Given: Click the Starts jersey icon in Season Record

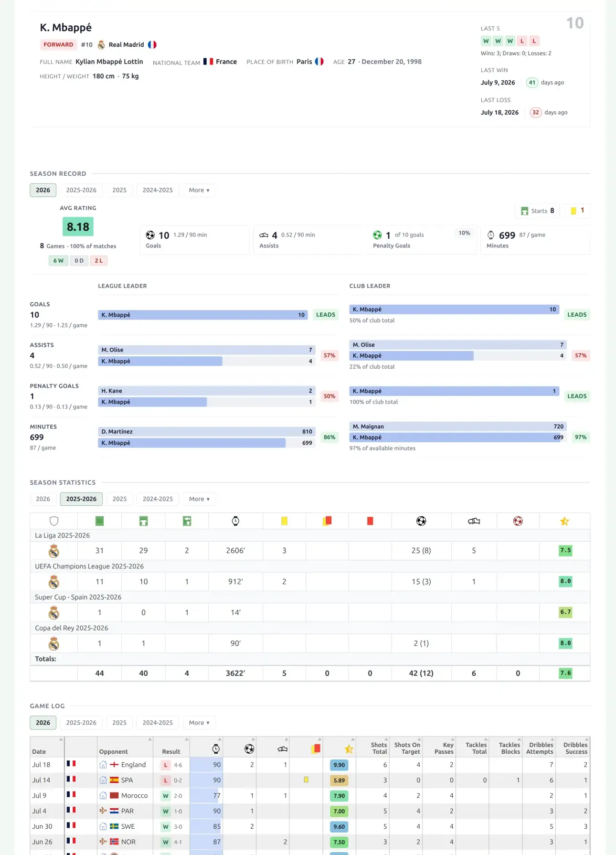Looking at the screenshot, I should tap(525, 211).
